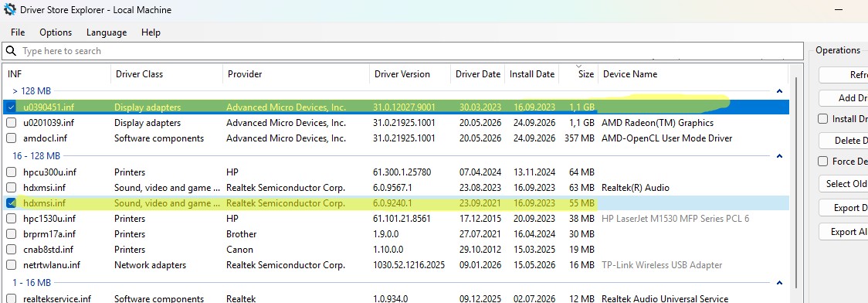The height and width of the screenshot is (303, 868).
Task: Click the Brother provider cell
Action: [242, 233]
